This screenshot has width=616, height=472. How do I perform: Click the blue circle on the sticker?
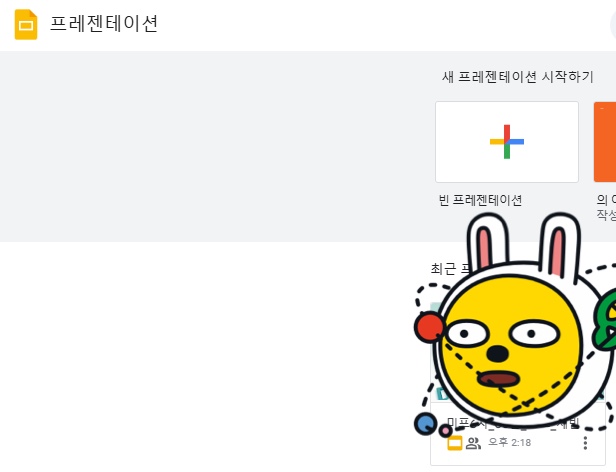(425, 424)
